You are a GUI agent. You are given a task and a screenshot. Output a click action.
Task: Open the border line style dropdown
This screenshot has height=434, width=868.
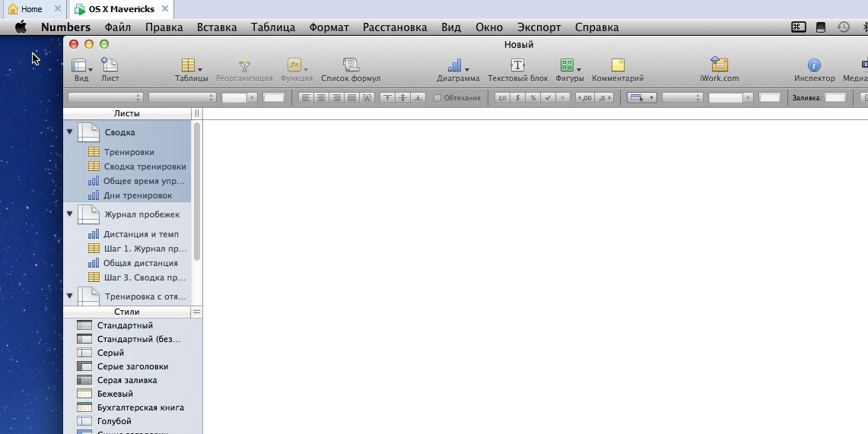[682, 98]
